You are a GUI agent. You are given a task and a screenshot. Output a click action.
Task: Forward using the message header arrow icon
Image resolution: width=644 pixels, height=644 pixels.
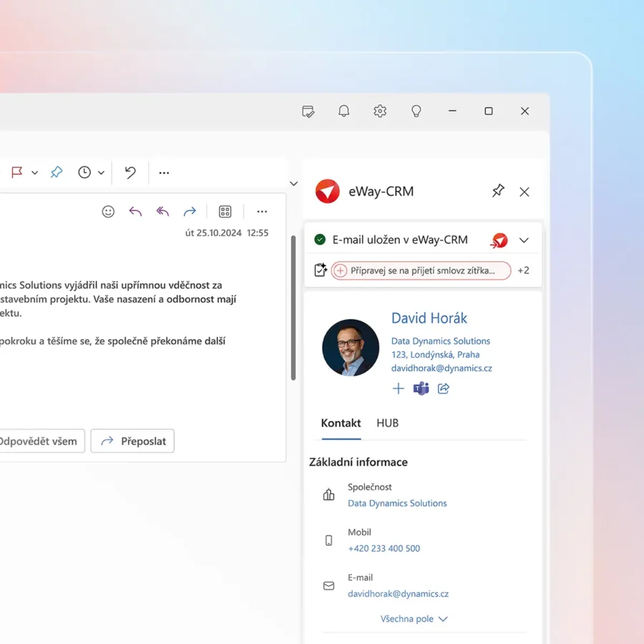click(190, 212)
